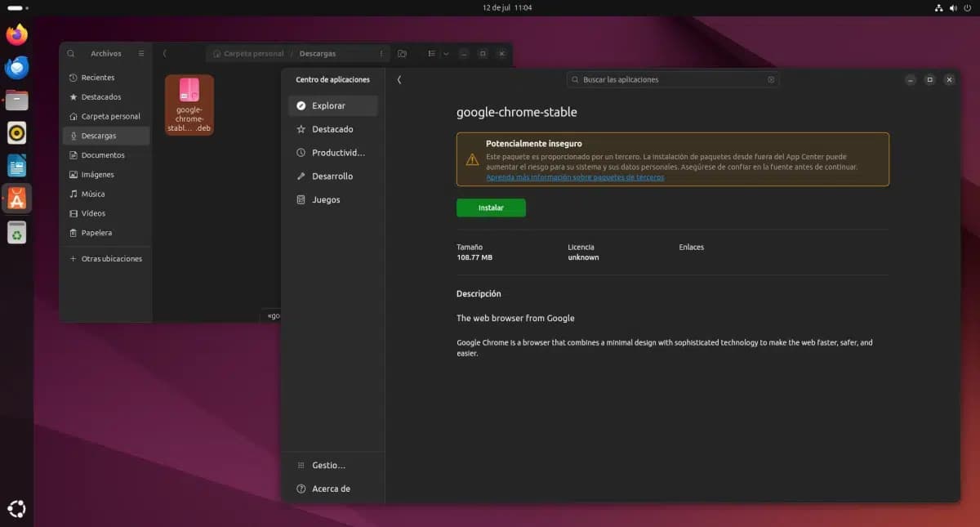Click the search icon in Archivos
980x527 pixels.
pyautogui.click(x=71, y=54)
